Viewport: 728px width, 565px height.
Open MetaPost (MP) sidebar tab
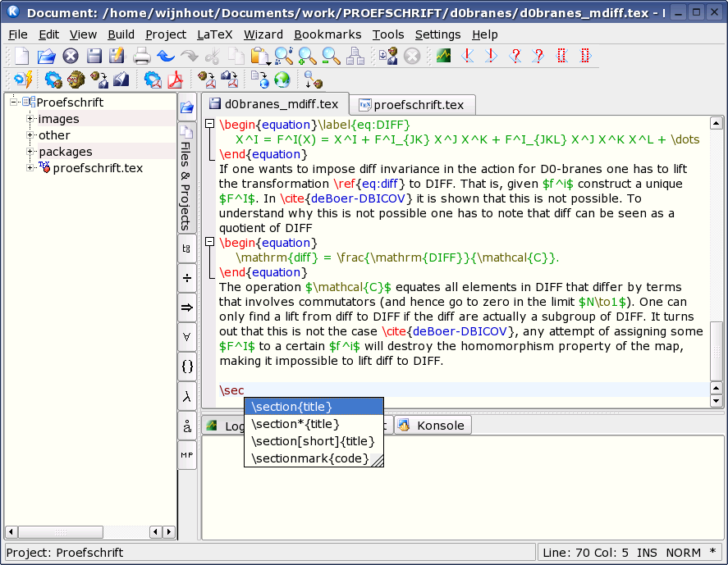pyautogui.click(x=186, y=455)
